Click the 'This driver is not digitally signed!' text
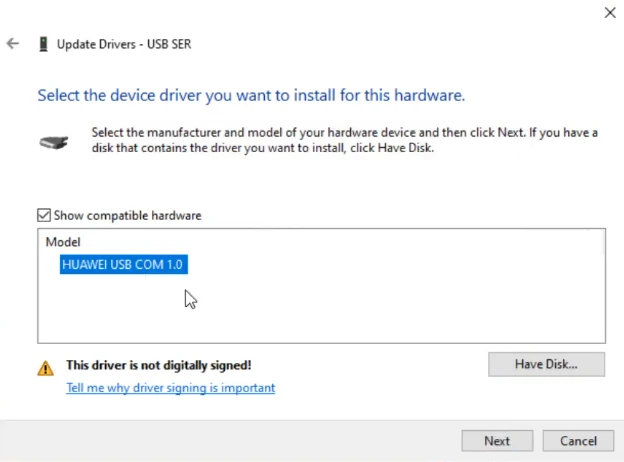Viewport: 624px width, 462px height. (x=159, y=365)
